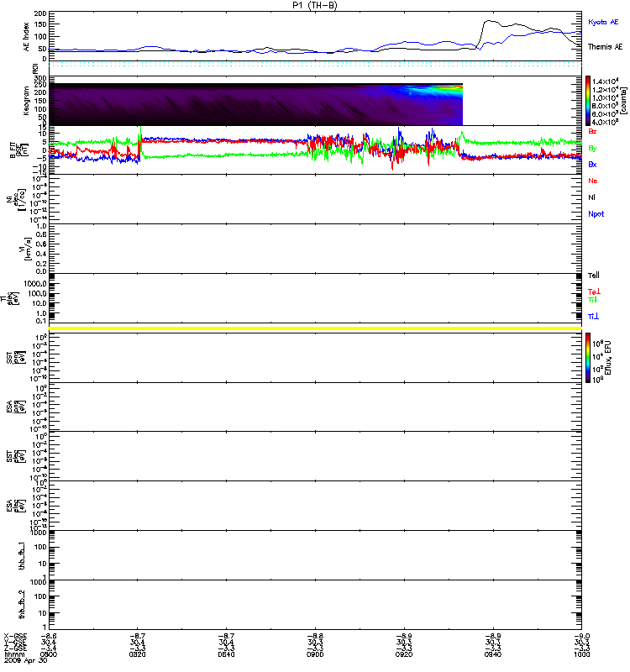Select the Themis AE legend label
Viewport: 630px width, 672px height.
(x=605, y=47)
